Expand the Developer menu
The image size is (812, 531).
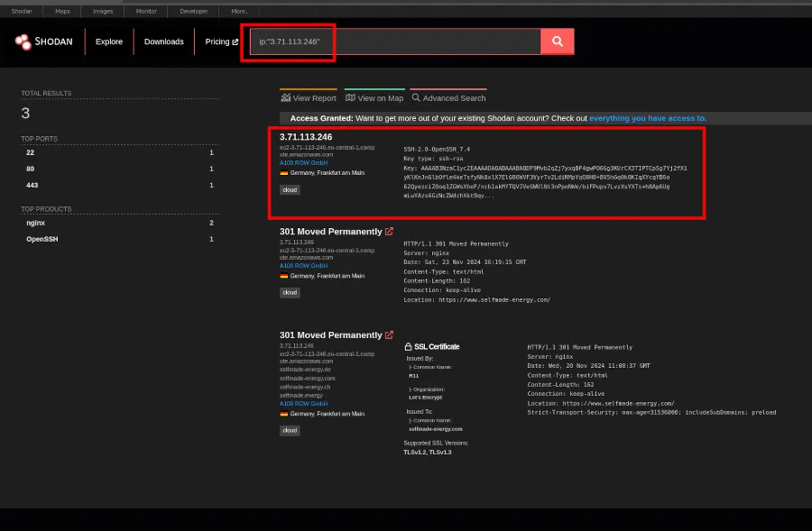point(193,12)
